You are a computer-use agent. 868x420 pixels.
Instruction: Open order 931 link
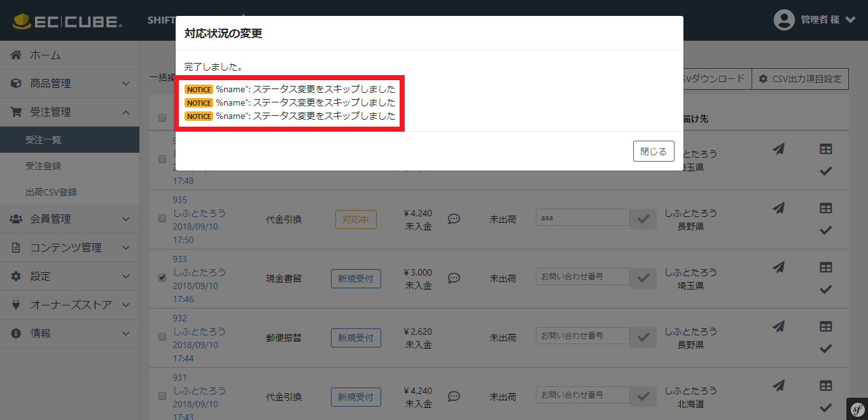click(x=199, y=397)
